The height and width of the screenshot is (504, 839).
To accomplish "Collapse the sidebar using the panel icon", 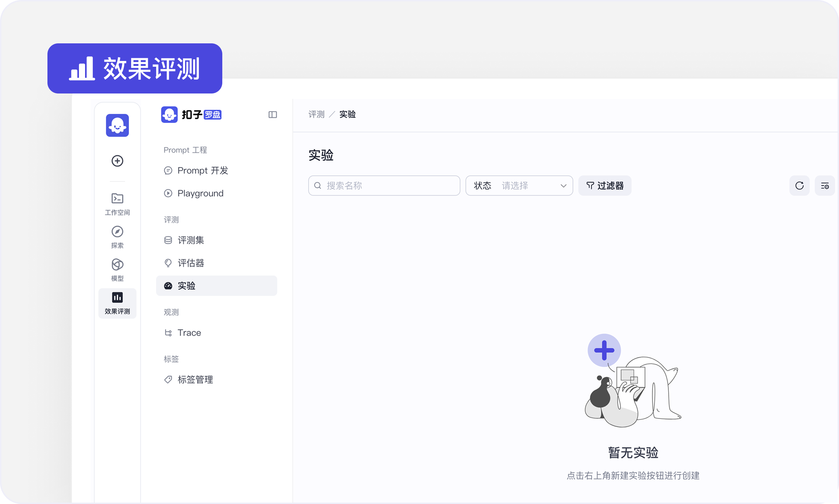I will click(x=272, y=114).
